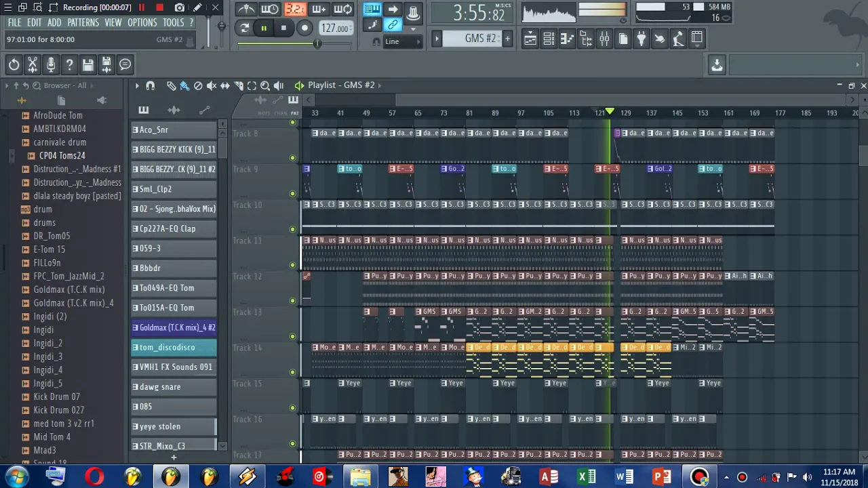Toggle typing keyboard to piano icon
Viewport: 868px width, 488px height.
click(x=372, y=9)
